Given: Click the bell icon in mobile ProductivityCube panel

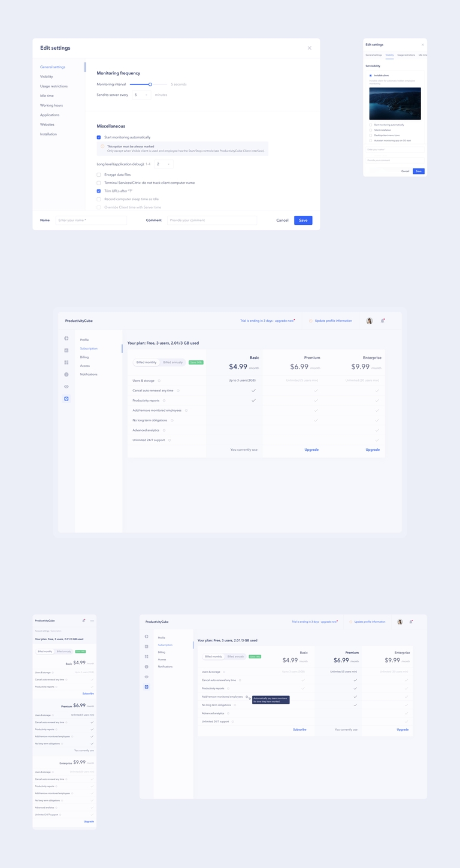Looking at the screenshot, I should pos(84,620).
